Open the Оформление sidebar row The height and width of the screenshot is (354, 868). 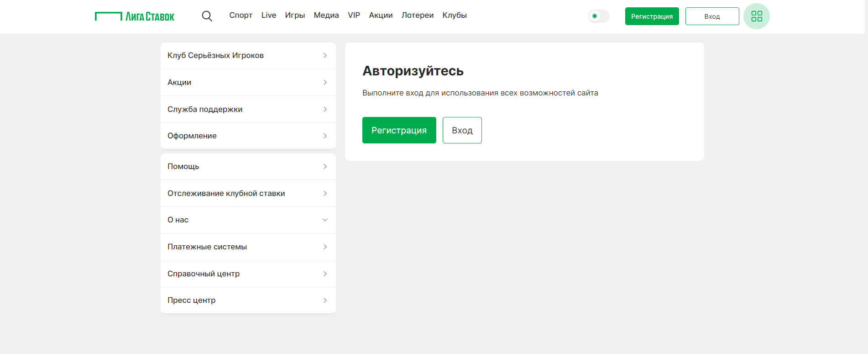pos(248,136)
